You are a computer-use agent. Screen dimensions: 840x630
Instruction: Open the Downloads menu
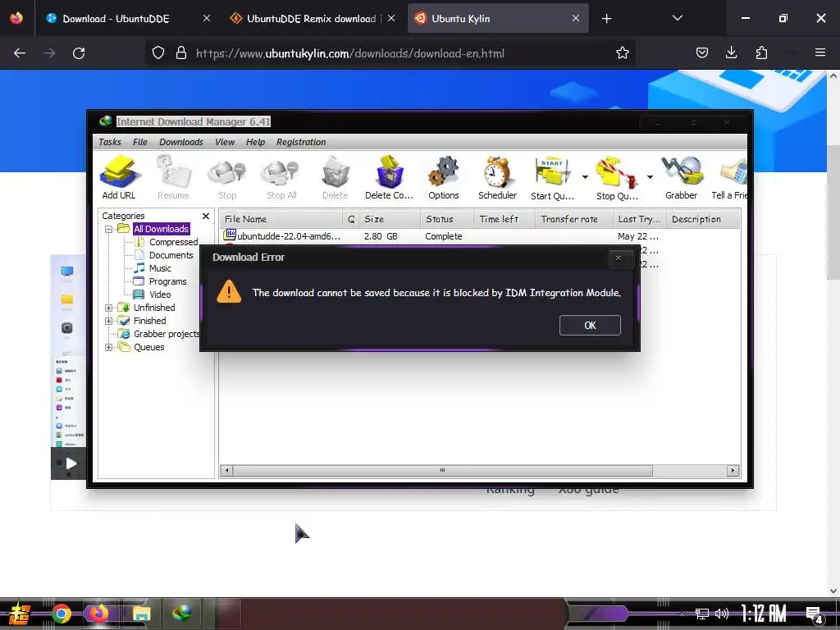pos(181,142)
